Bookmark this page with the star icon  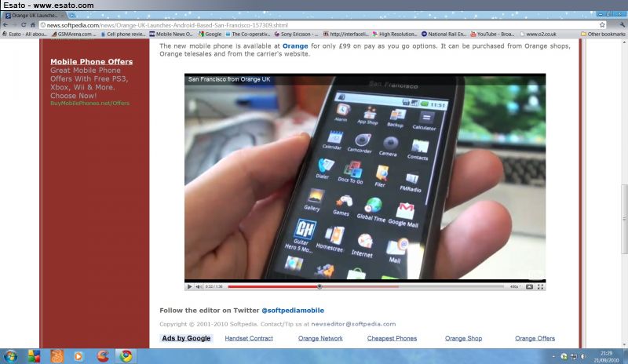click(x=602, y=25)
